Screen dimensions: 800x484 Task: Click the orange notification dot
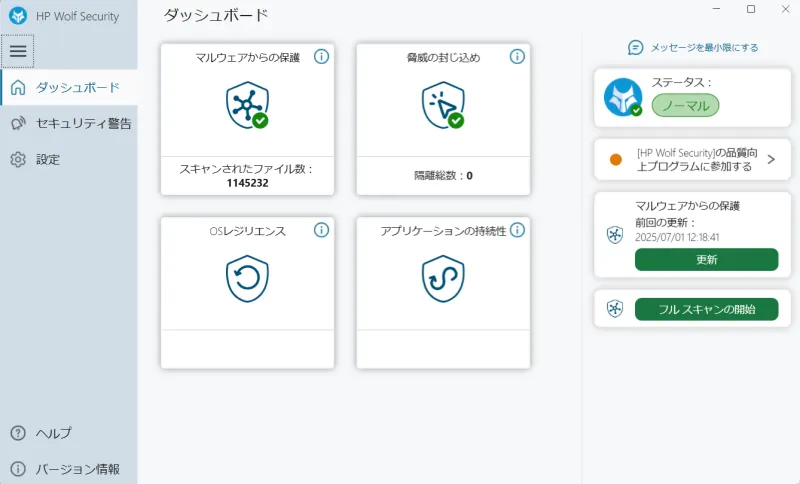pos(616,160)
